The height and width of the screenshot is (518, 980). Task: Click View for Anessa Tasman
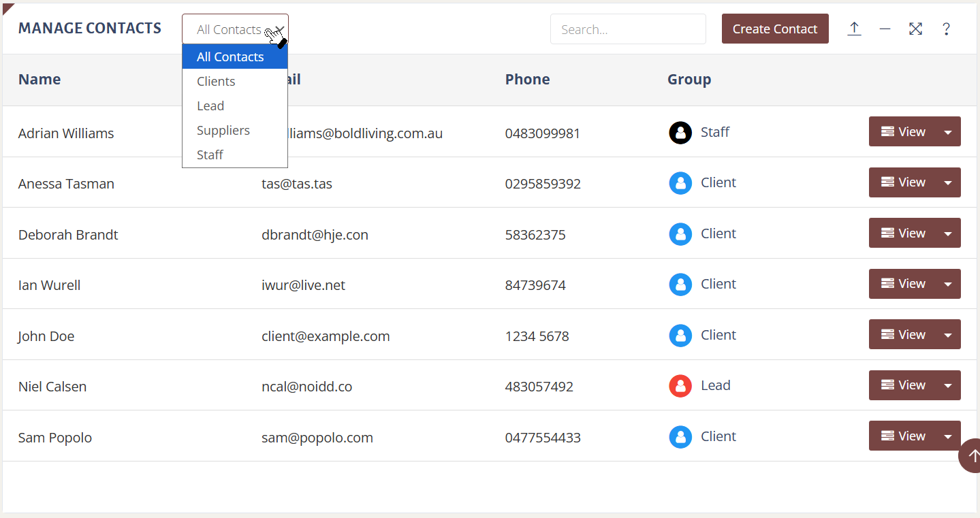tap(908, 182)
